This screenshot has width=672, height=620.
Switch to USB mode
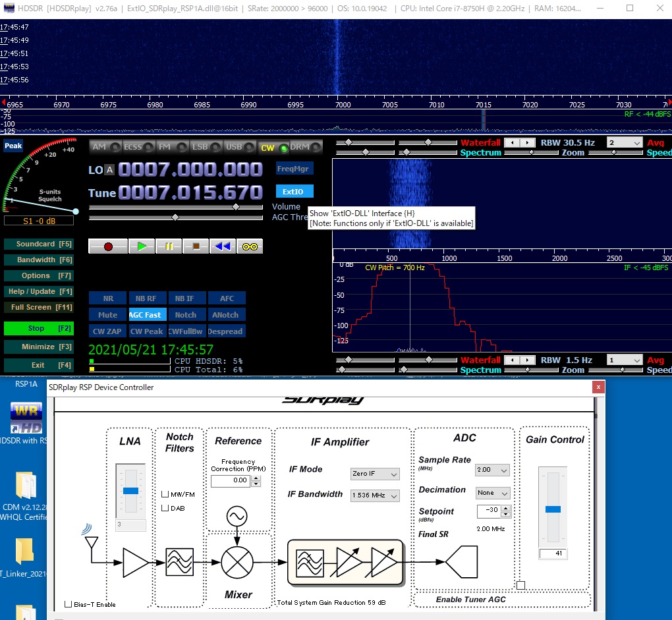tap(238, 147)
